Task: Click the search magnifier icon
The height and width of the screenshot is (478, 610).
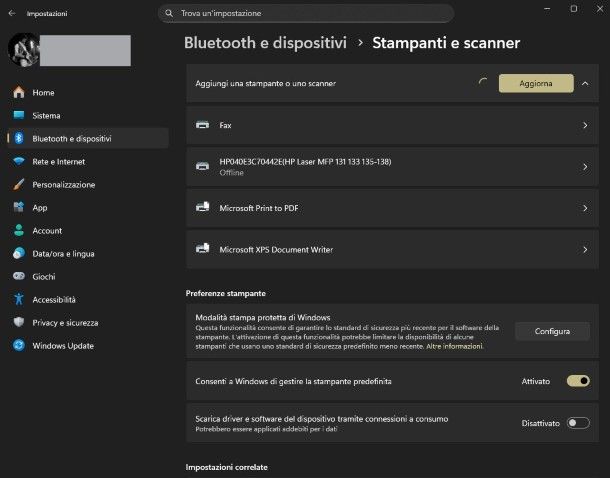Action: pos(170,13)
